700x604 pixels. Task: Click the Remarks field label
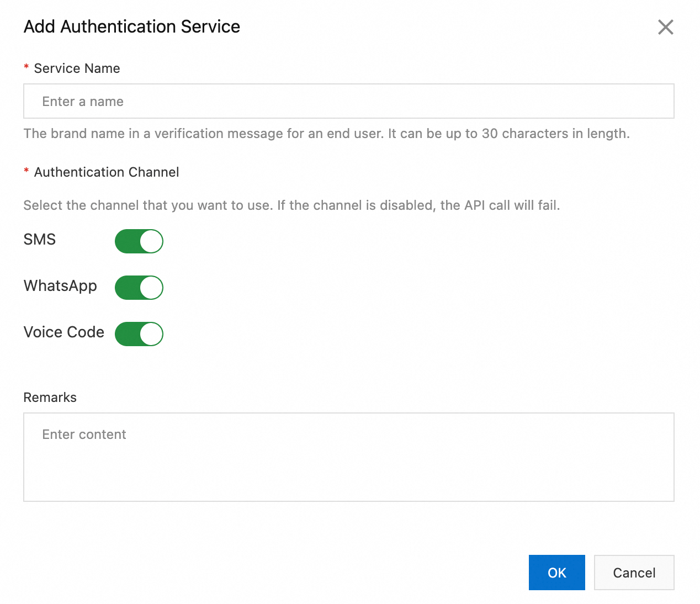point(50,398)
